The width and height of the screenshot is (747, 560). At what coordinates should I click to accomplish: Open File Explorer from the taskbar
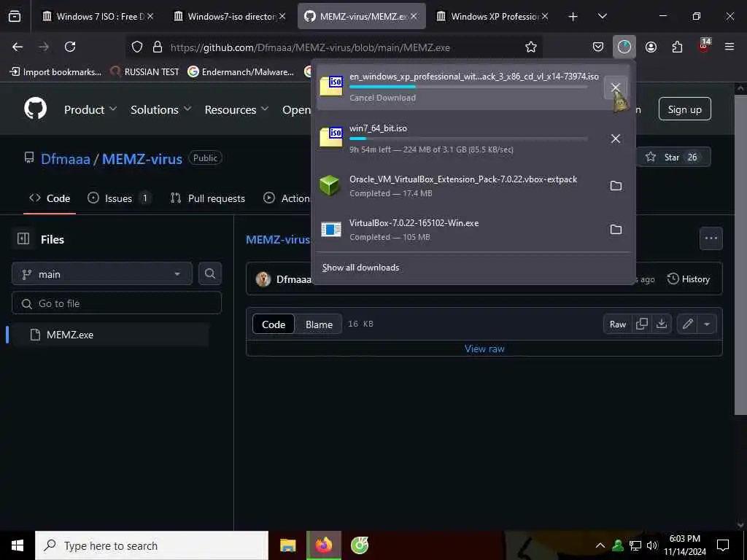(287, 545)
